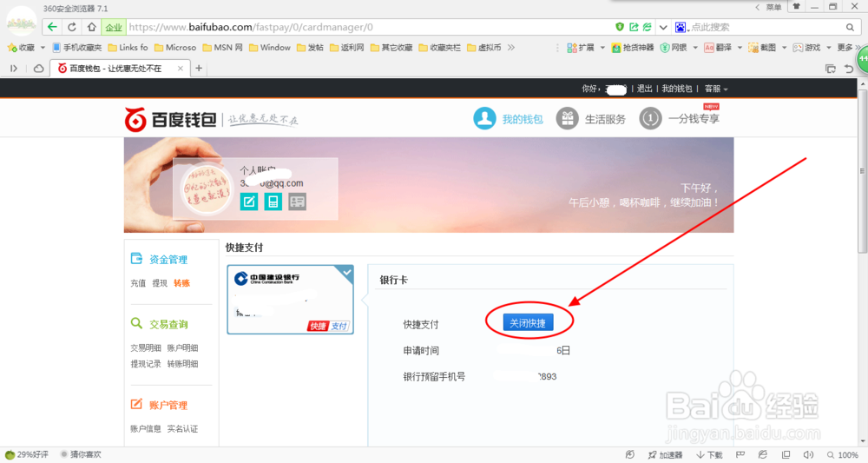
Task: Reload the page with the refresh icon
Action: (72, 27)
